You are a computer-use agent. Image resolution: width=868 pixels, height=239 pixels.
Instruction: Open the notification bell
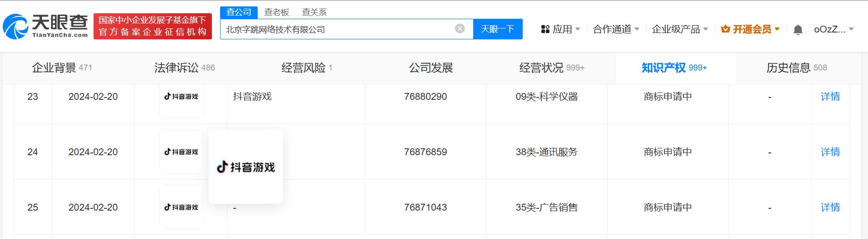tap(798, 30)
